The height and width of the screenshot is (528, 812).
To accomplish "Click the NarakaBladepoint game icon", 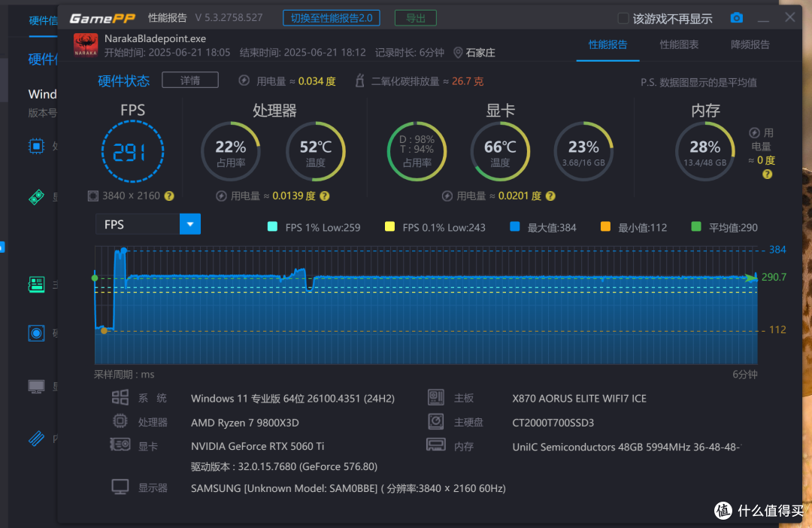I will pos(86,45).
